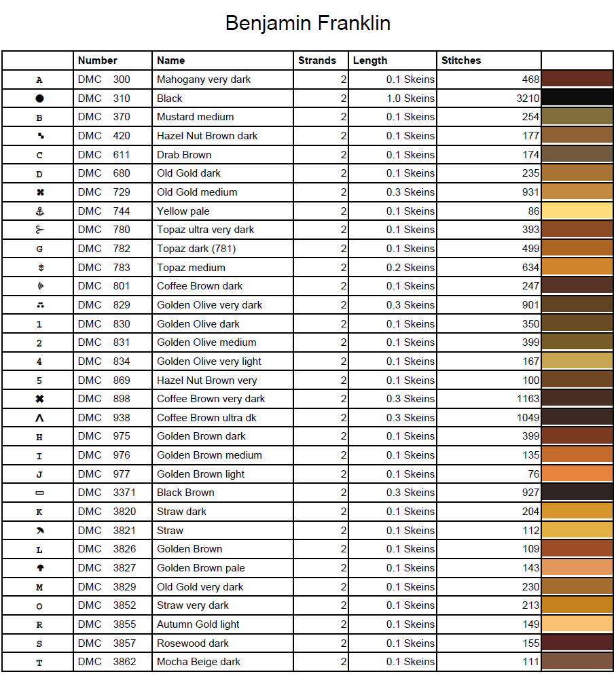Select the arrow symbol in the Straw row
This screenshot has width=616, height=691.
pyautogui.click(x=39, y=530)
